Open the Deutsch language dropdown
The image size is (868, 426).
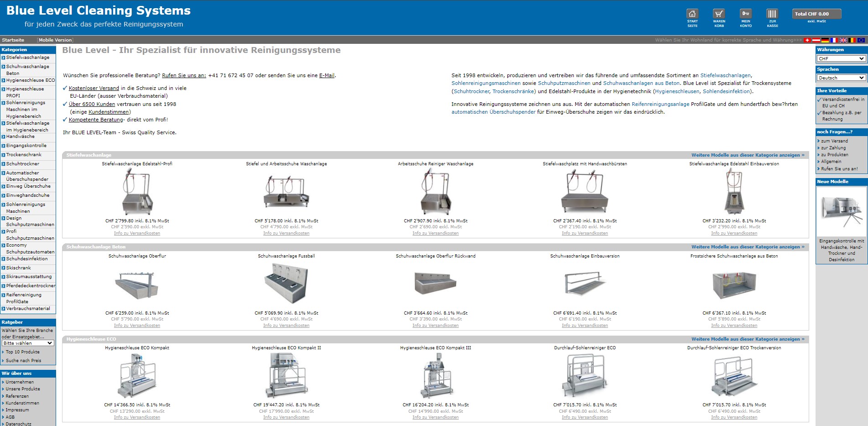pyautogui.click(x=841, y=78)
